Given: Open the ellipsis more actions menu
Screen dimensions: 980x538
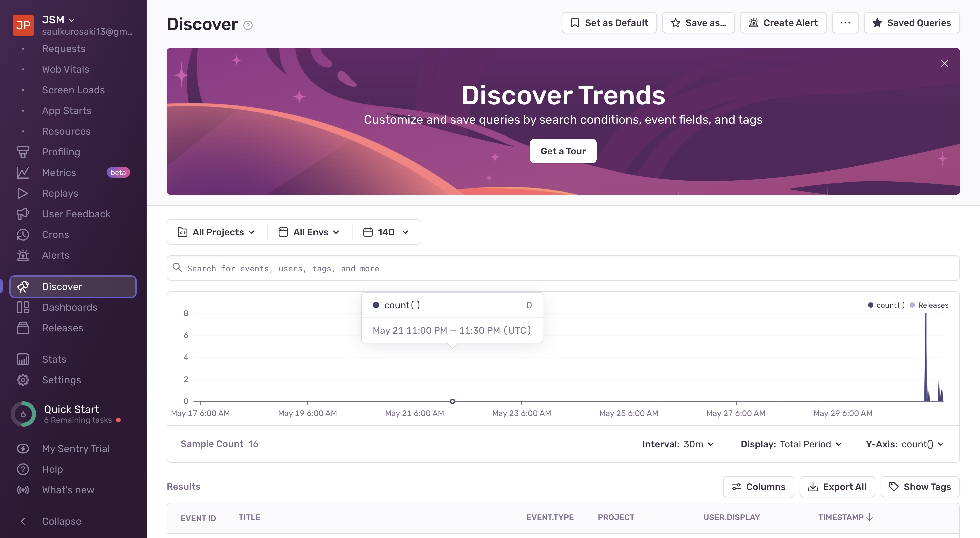Looking at the screenshot, I should pos(845,23).
